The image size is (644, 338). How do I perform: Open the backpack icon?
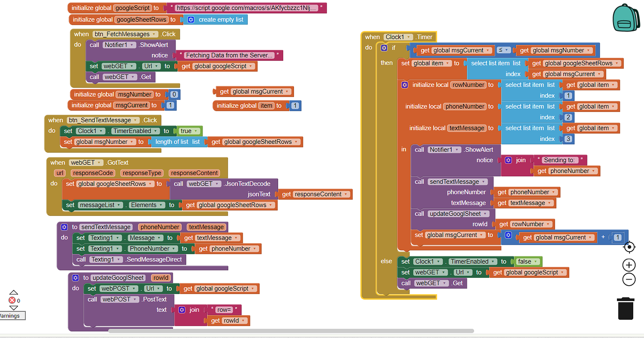click(626, 18)
